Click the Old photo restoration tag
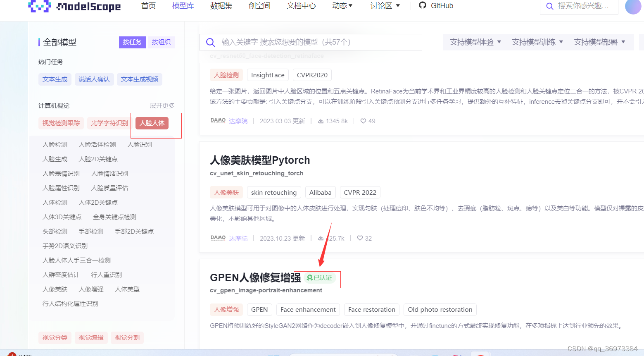 point(440,310)
